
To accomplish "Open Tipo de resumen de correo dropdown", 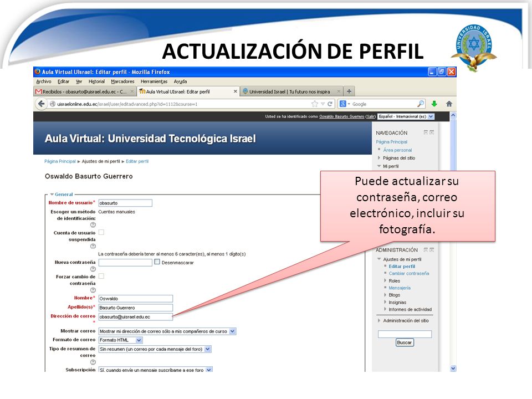I will coord(155,349).
